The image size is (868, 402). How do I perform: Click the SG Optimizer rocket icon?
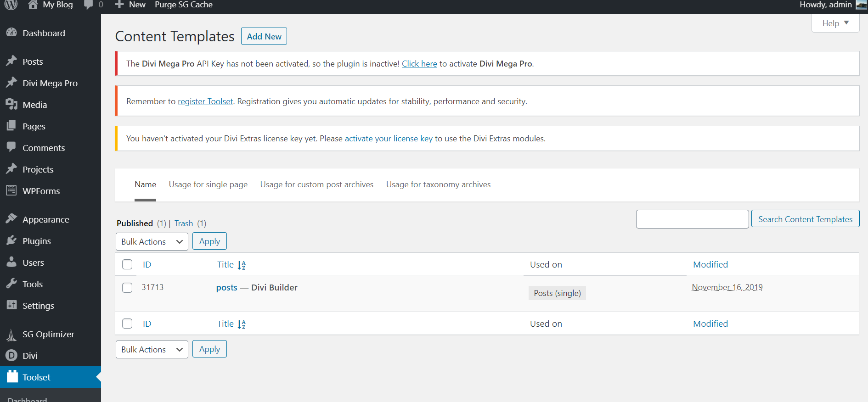pyautogui.click(x=11, y=335)
